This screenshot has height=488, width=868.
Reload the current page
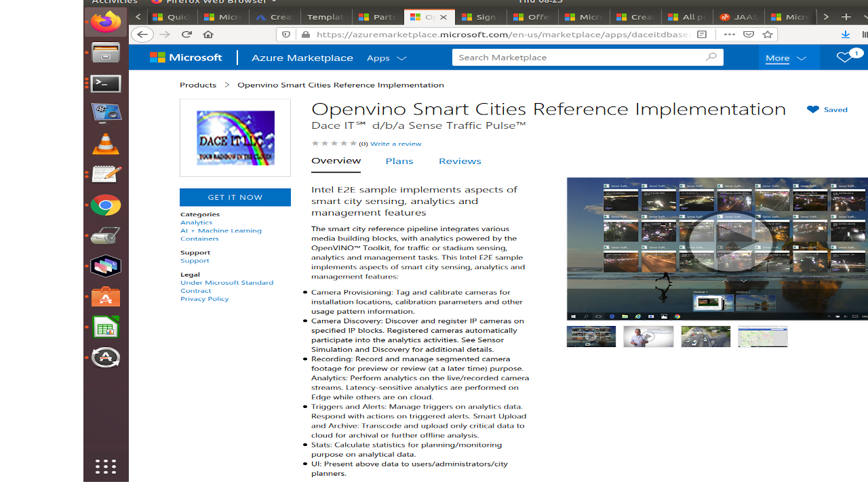(186, 35)
